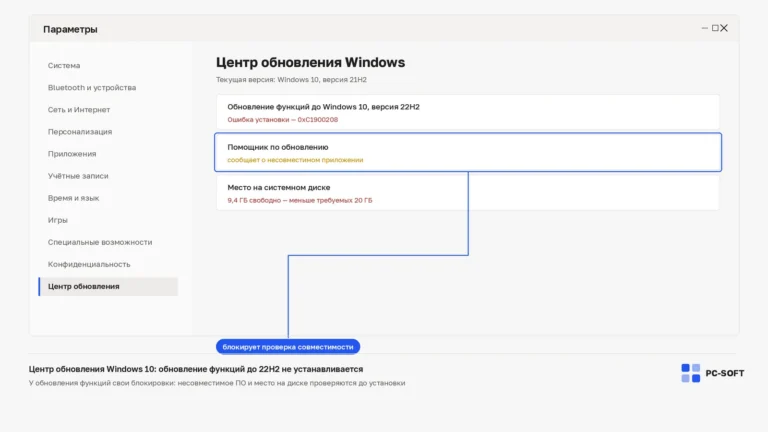The image size is (768, 432).
Task: Open Место на системном диске card
Action: click(x=468, y=193)
